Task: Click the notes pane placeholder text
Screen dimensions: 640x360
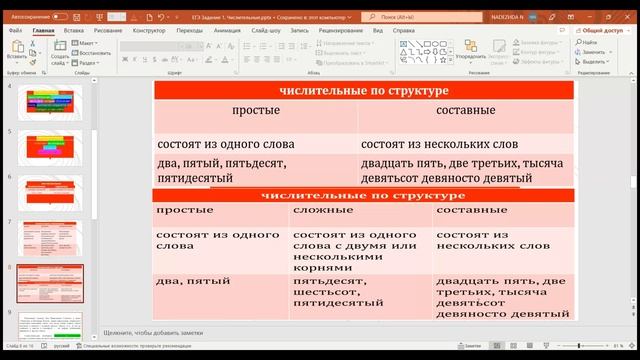Action: (153, 333)
